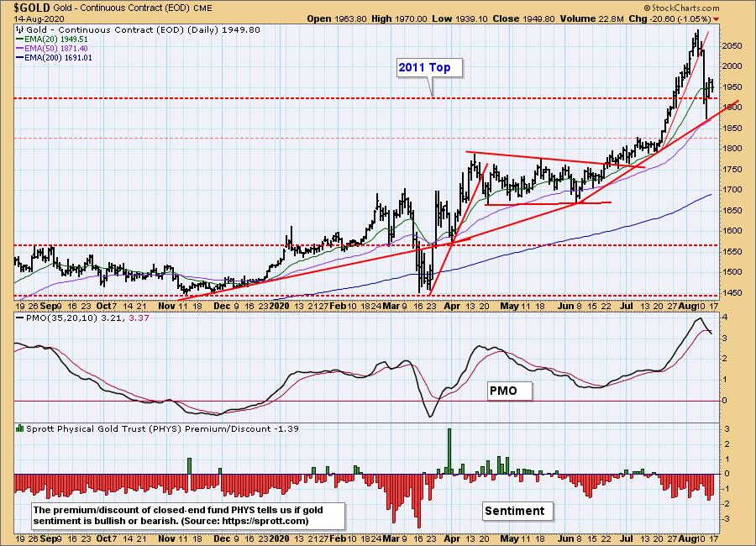
Task: Click the Dec label on price chart date axis
Action: point(221,306)
